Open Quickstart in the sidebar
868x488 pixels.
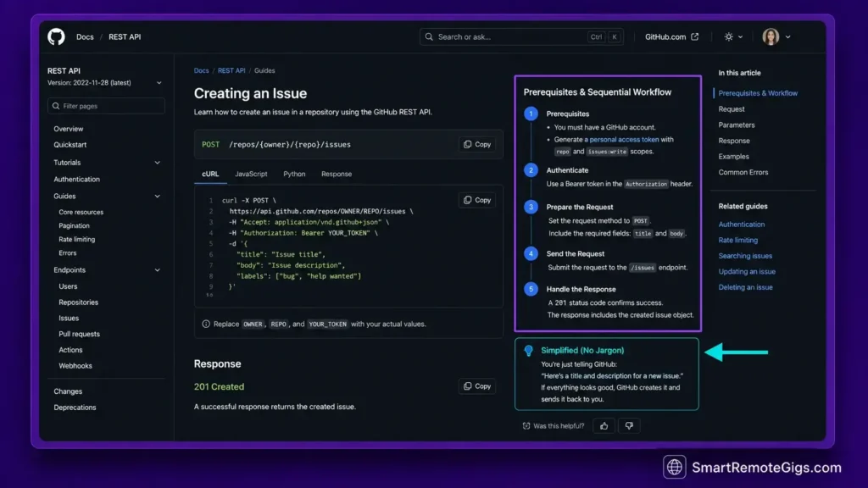click(70, 144)
